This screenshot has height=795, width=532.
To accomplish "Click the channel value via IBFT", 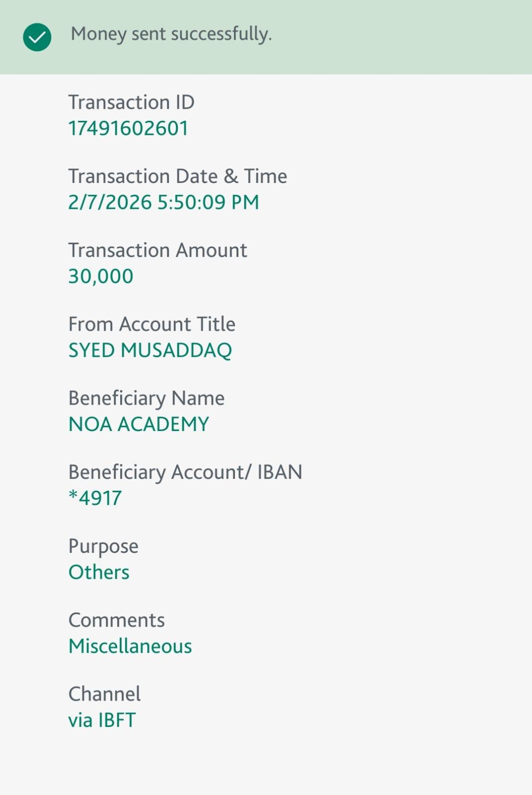I will pos(102,720).
